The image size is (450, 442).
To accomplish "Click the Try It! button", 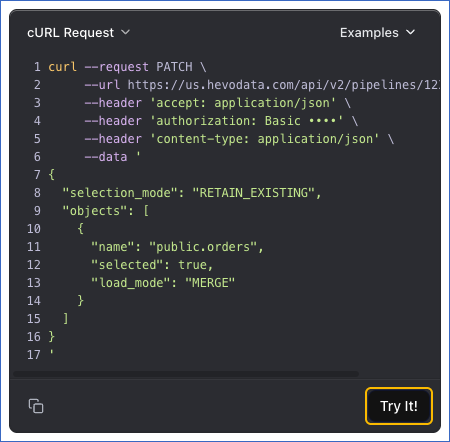I will 399,406.
